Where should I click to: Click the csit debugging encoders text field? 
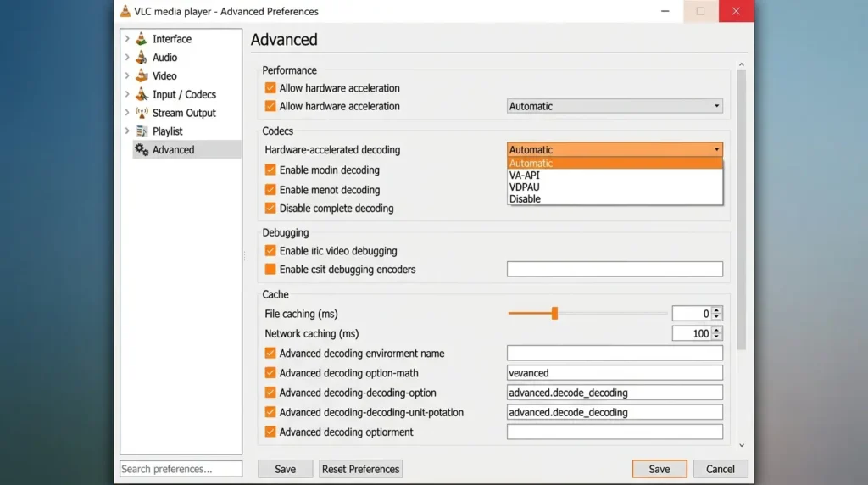(615, 269)
